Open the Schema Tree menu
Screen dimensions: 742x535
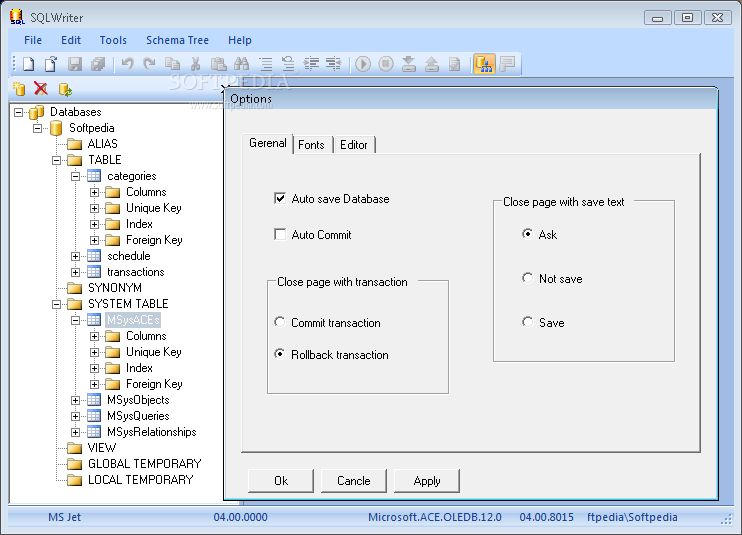[x=177, y=40]
